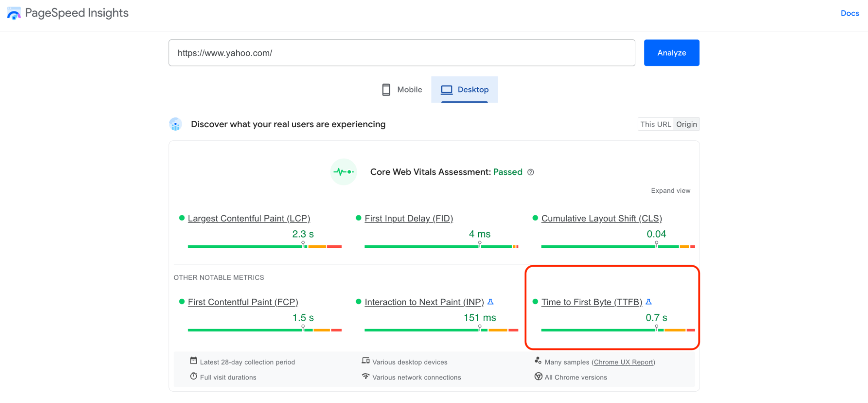This screenshot has height=403, width=868.
Task: Click the Desktop laptop icon
Action: [x=446, y=90]
